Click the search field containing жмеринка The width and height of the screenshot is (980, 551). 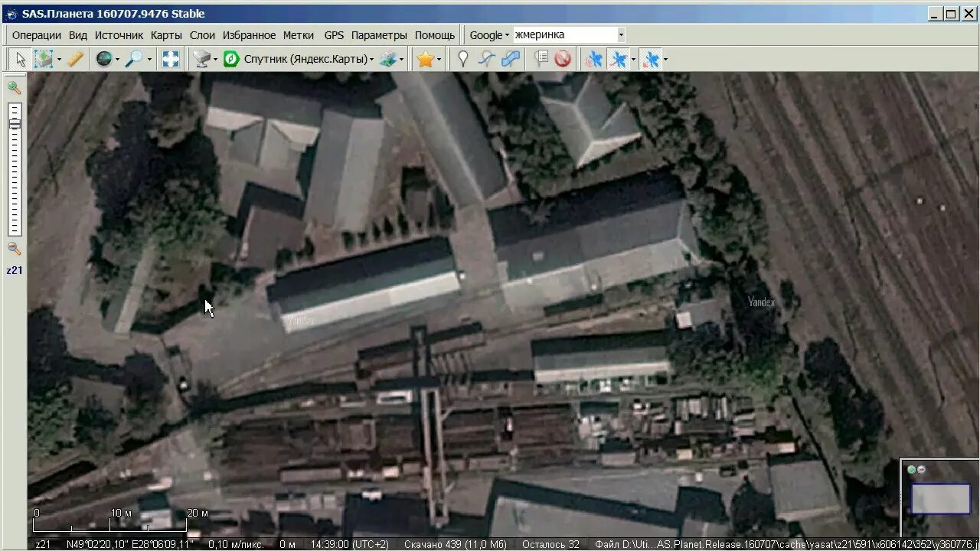pos(564,35)
